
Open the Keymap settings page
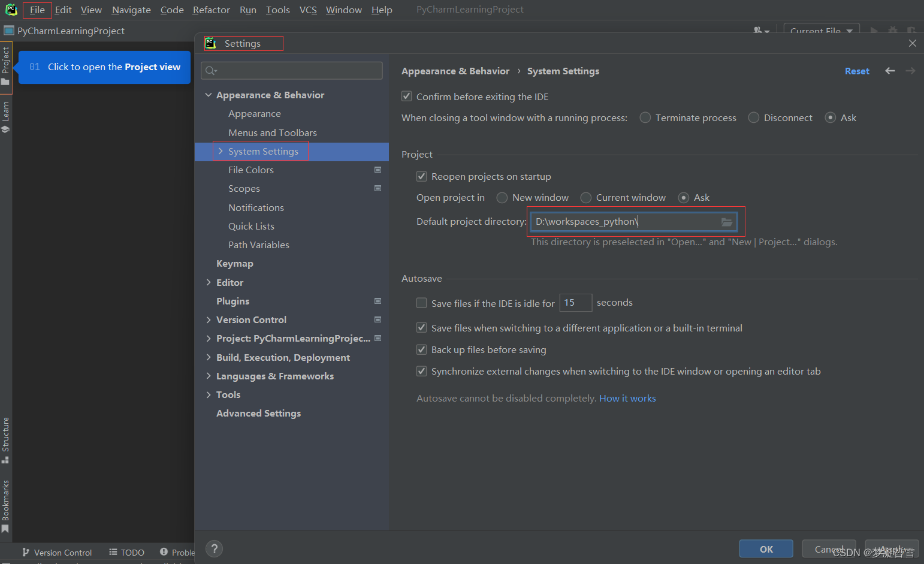click(235, 263)
